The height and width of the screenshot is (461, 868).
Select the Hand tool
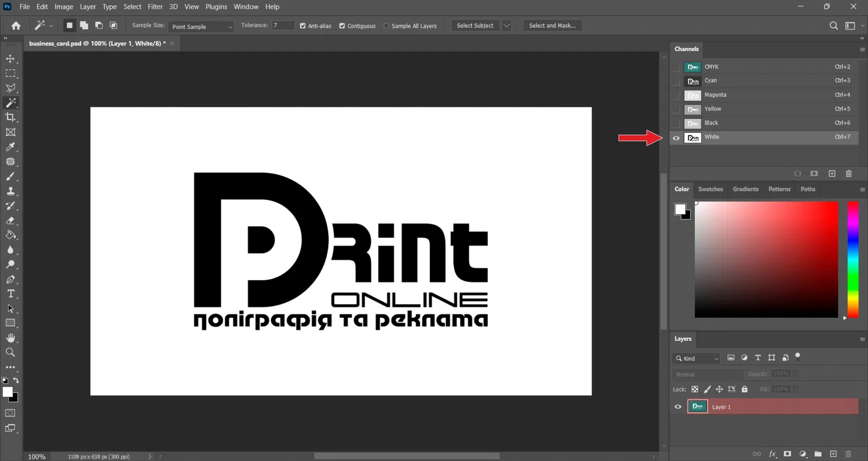pos(10,338)
